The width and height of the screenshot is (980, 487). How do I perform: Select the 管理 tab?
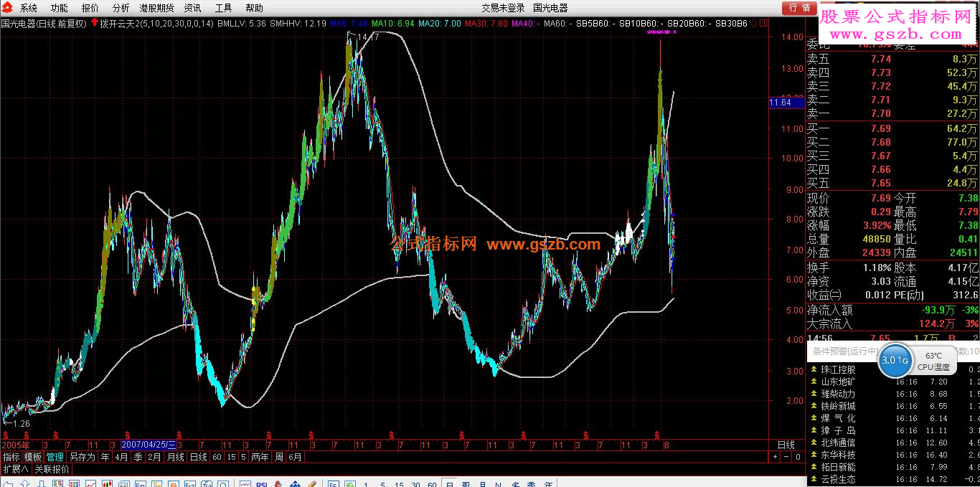(55, 457)
